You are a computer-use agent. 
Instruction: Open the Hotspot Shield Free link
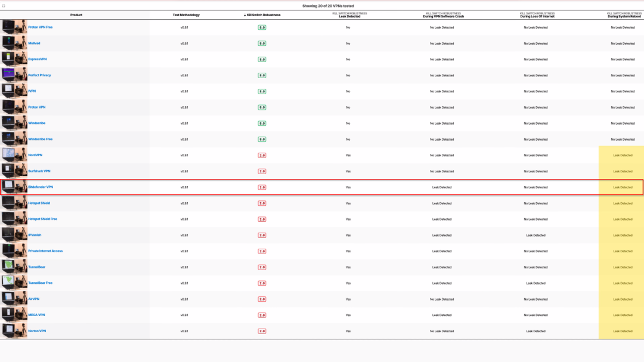coord(43,219)
